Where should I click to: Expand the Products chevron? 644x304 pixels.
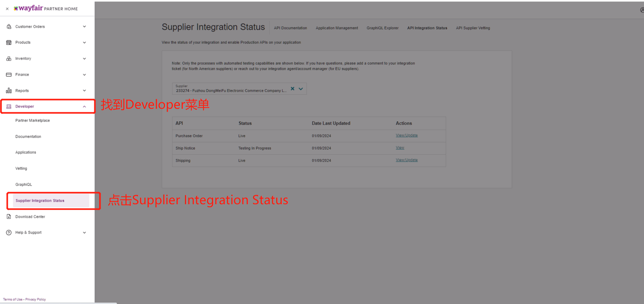(x=84, y=42)
